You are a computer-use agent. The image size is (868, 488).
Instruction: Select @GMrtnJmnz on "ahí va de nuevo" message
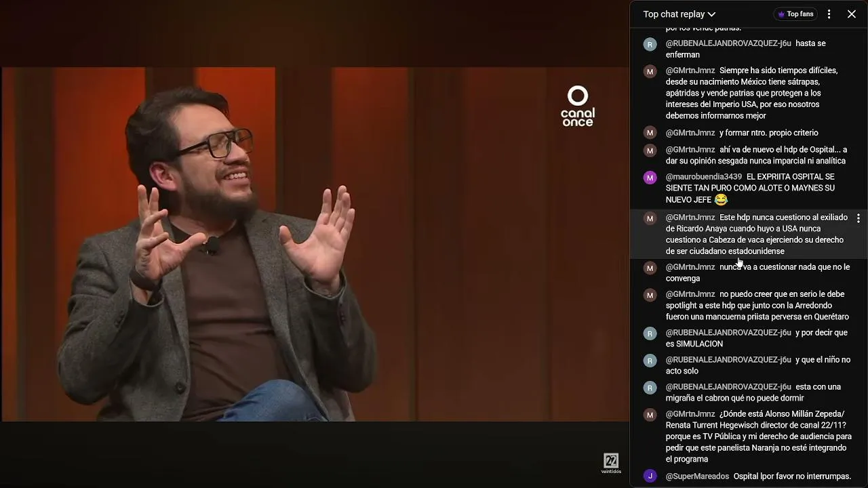(690, 150)
